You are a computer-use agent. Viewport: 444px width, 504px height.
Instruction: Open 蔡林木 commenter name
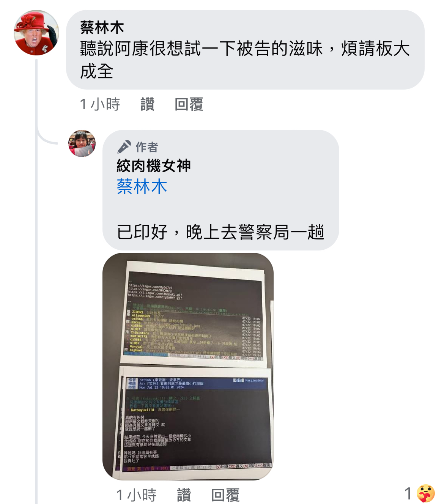point(102,28)
